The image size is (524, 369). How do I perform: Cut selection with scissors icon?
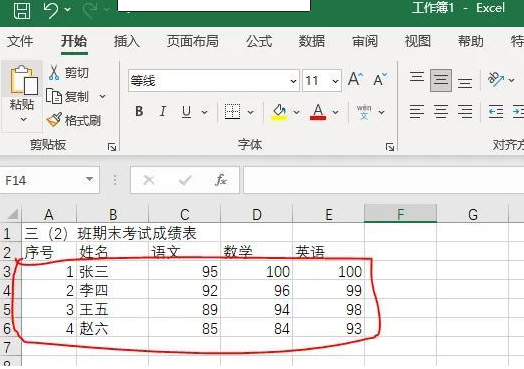pos(69,73)
